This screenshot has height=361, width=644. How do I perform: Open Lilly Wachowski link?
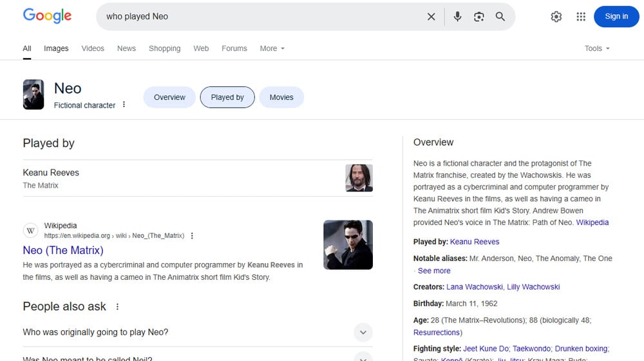(x=533, y=287)
